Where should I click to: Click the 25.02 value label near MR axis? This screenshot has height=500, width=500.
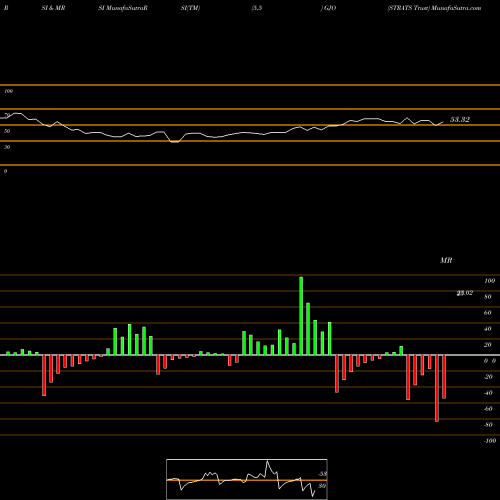click(465, 293)
